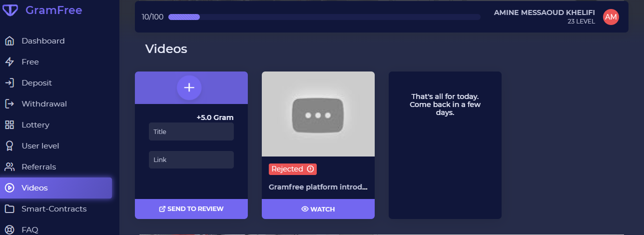644x235 pixels.
Task: Go to the Free menu item
Action: click(30, 62)
